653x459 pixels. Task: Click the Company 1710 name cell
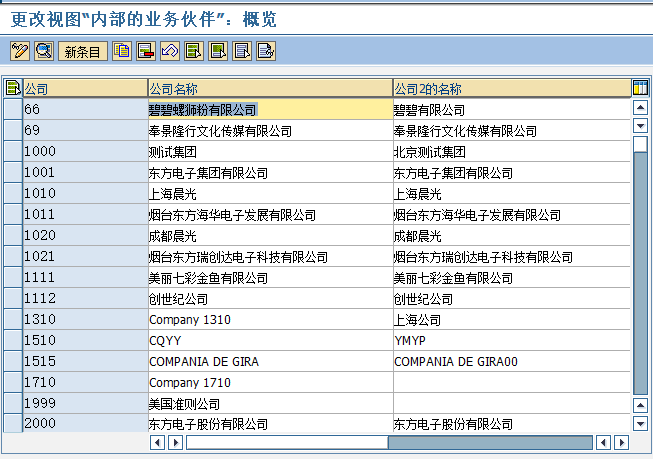point(270,382)
